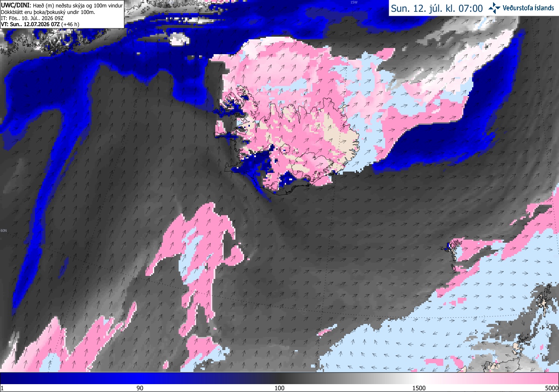The image size is (559, 392).
Task: Click the UWC/DINI title in the info box
Action: pyautogui.click(x=15, y=4)
